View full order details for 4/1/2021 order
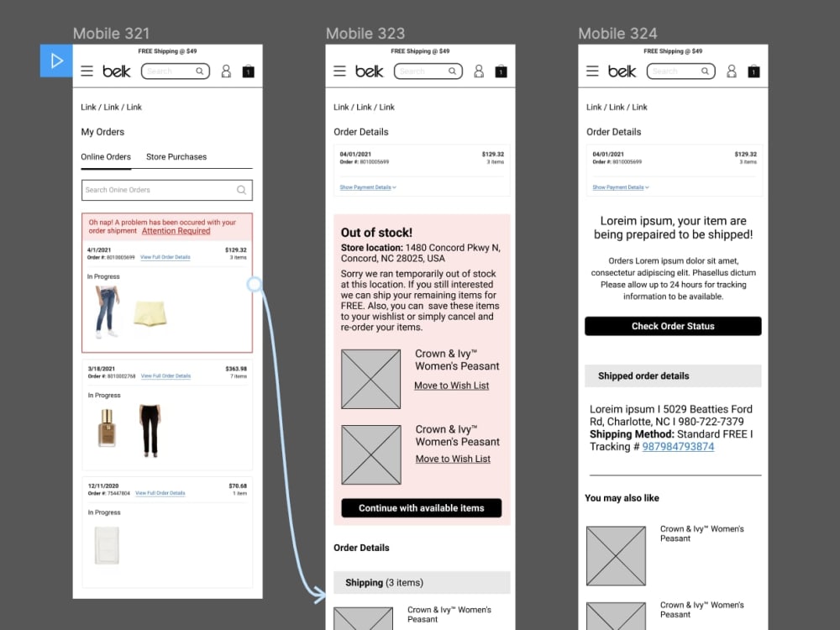Screen dimensions: 840x630 click(x=165, y=257)
